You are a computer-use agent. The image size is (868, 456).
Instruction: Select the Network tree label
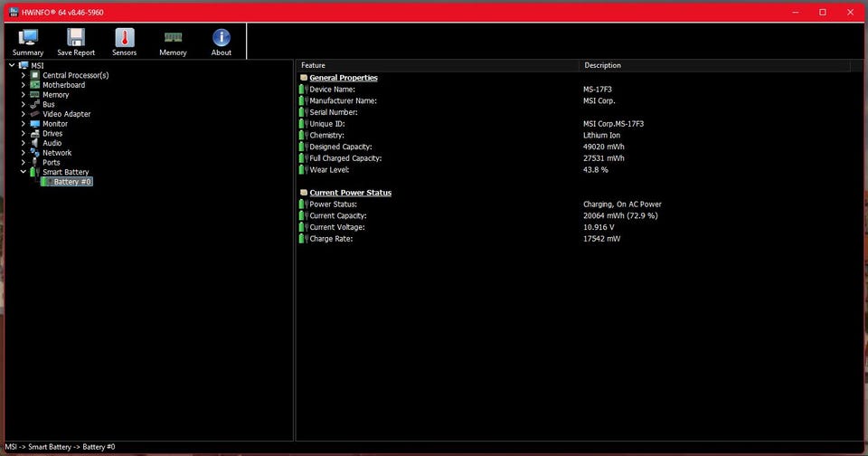57,153
